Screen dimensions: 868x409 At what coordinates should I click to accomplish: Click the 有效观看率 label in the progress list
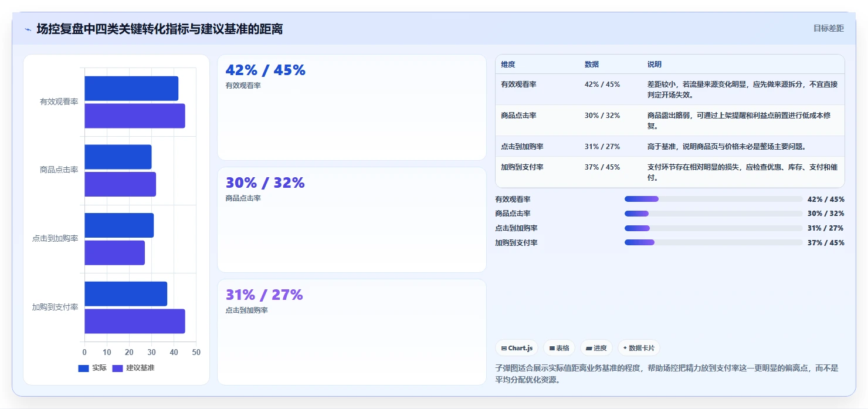pos(513,200)
